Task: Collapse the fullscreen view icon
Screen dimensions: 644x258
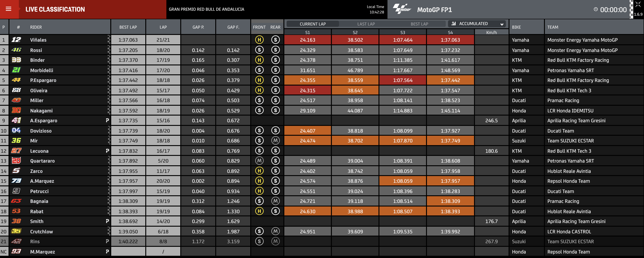Action: point(638,4)
